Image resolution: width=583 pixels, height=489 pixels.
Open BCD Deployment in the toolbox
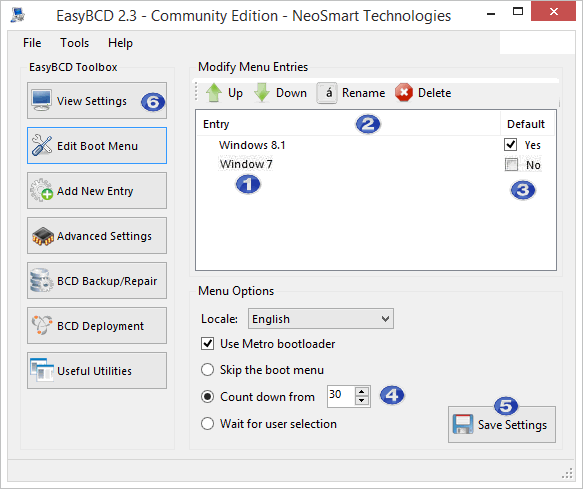97,325
